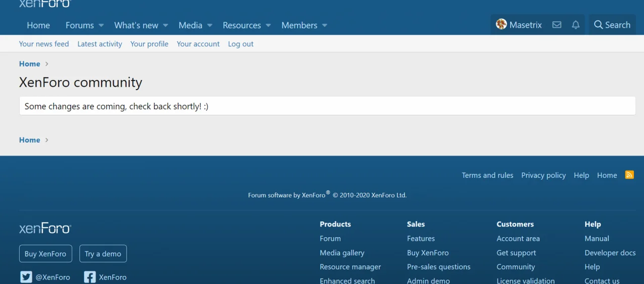Click the top Home breadcrumb
The height and width of the screenshot is (284, 644).
click(x=30, y=64)
